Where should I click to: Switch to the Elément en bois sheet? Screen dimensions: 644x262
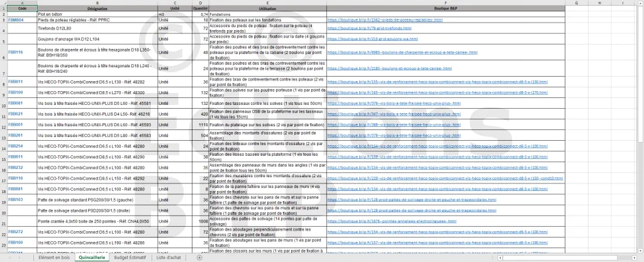pos(54,257)
